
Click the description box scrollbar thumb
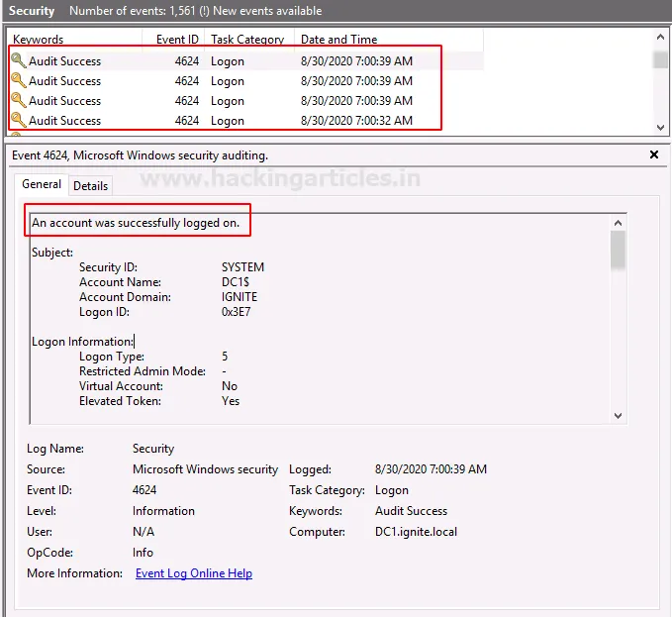click(619, 250)
